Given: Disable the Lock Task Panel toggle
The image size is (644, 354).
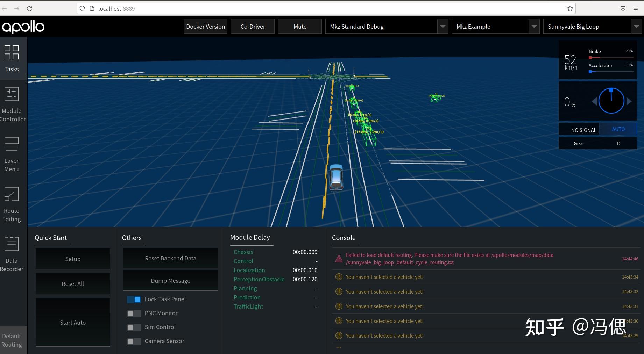Looking at the screenshot, I should (134, 299).
